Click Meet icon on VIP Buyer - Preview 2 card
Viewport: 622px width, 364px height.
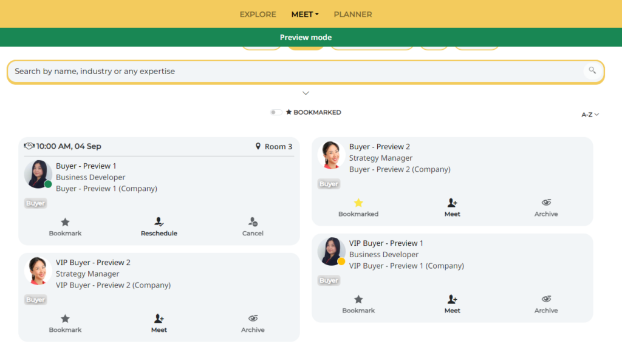click(x=159, y=319)
